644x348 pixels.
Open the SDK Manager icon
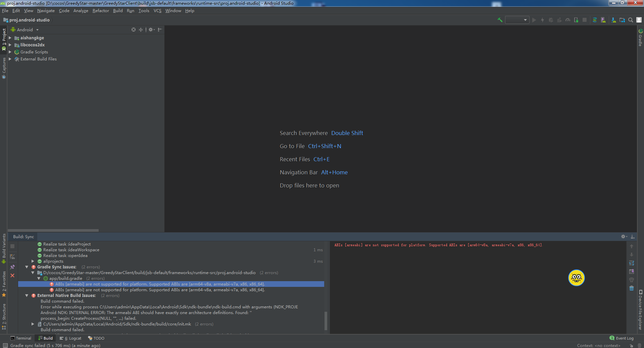tap(613, 20)
